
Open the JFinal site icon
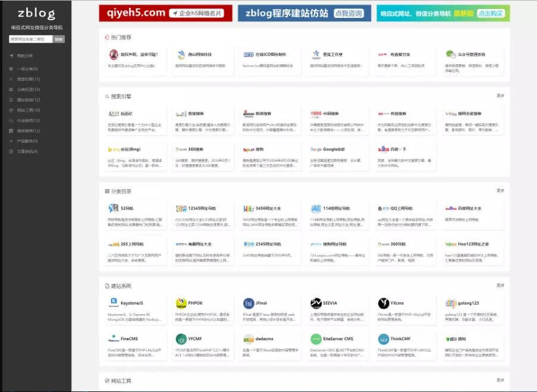click(248, 303)
